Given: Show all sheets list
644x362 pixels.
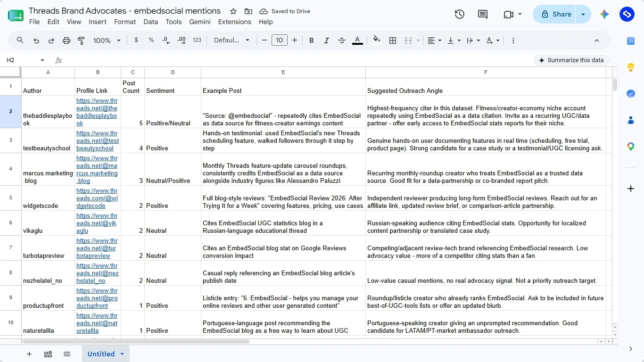Looking at the screenshot, I should click(66, 354).
